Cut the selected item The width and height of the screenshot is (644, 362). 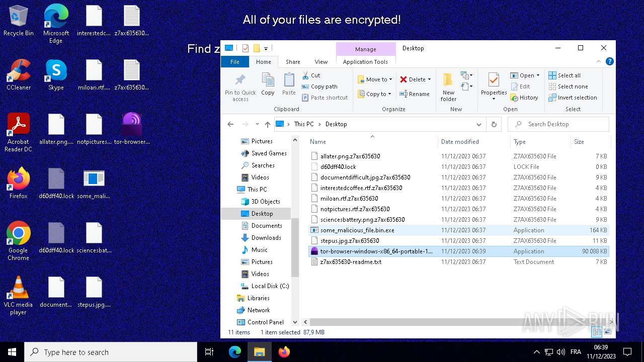click(x=311, y=75)
